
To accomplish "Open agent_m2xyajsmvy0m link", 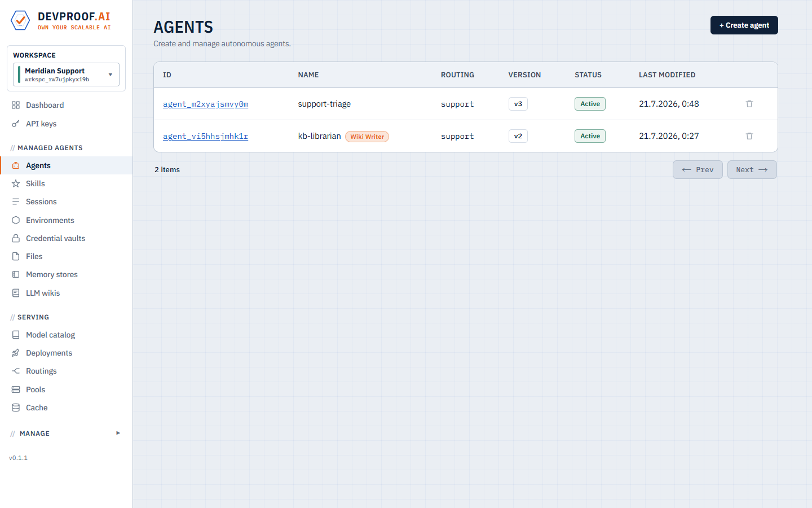I will (x=205, y=104).
